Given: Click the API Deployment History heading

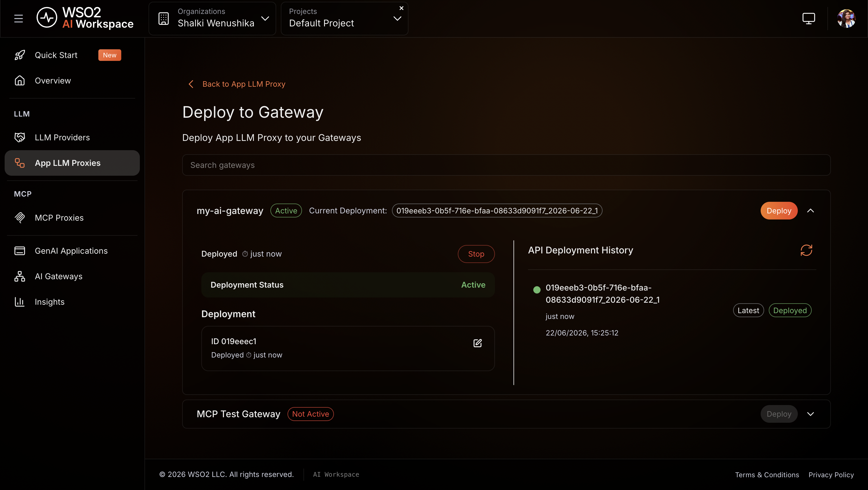Looking at the screenshot, I should (x=580, y=250).
